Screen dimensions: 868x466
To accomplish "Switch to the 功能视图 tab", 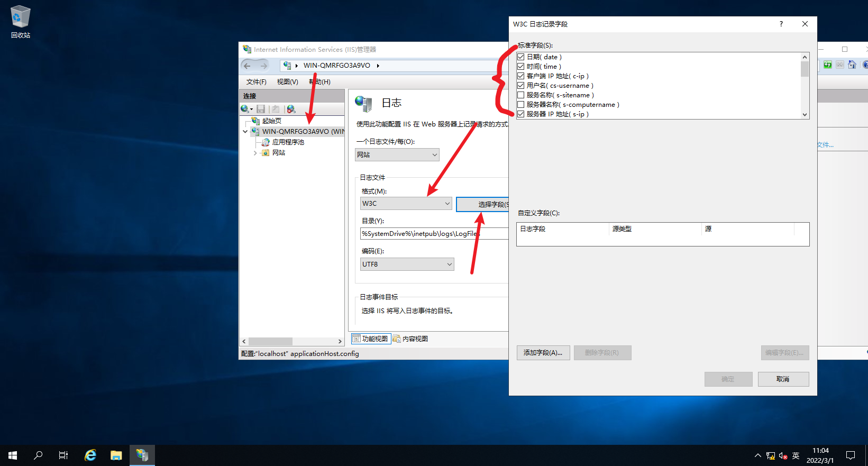I will pyautogui.click(x=371, y=339).
